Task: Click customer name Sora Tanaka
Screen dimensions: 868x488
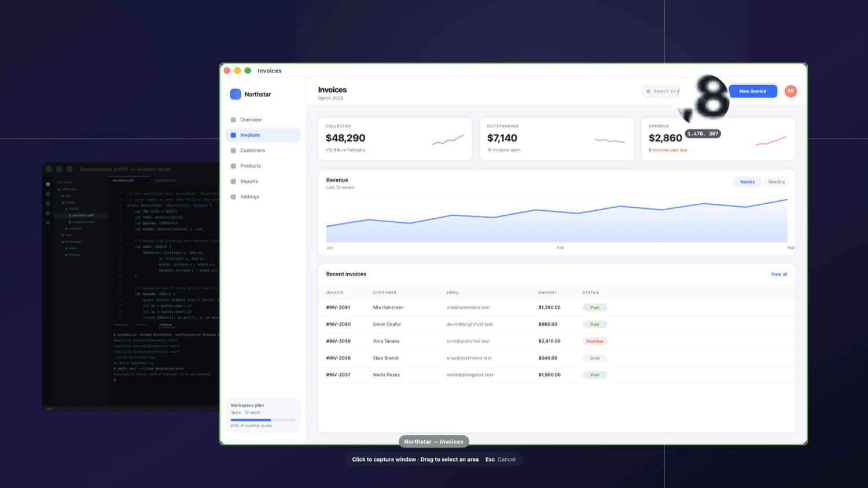Action: point(386,341)
